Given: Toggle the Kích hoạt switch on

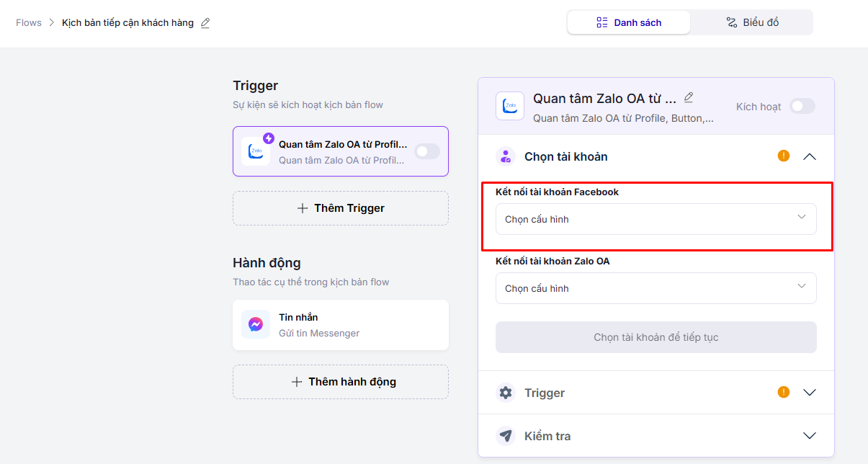Looking at the screenshot, I should pos(802,106).
